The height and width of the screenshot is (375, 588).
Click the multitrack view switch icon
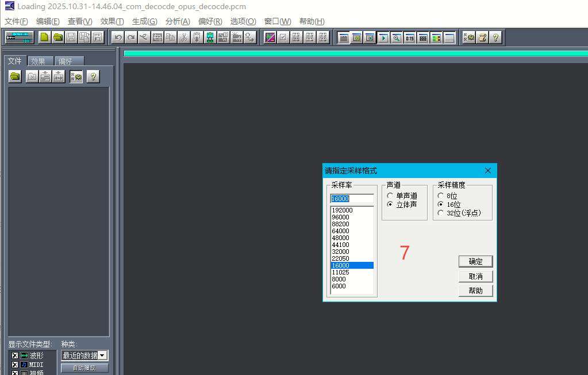[x=20, y=37]
